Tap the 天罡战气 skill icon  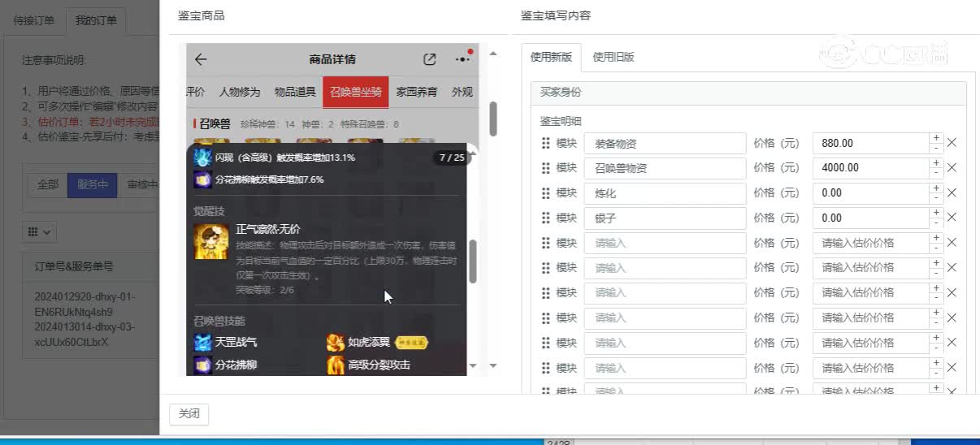pos(202,342)
